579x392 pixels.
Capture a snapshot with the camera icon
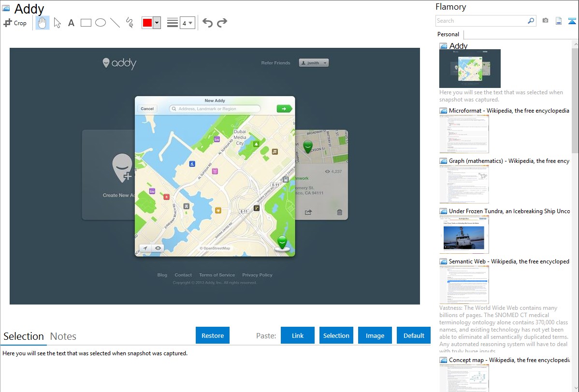tap(545, 21)
